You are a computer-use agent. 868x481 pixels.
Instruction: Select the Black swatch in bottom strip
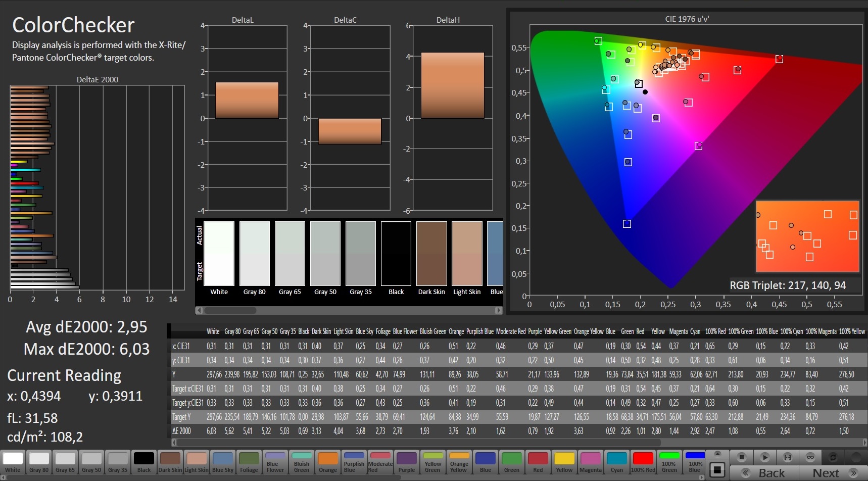(x=144, y=462)
